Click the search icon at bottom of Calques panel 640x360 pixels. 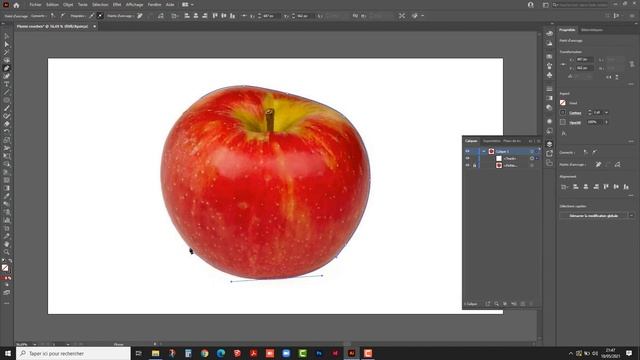click(x=496, y=304)
